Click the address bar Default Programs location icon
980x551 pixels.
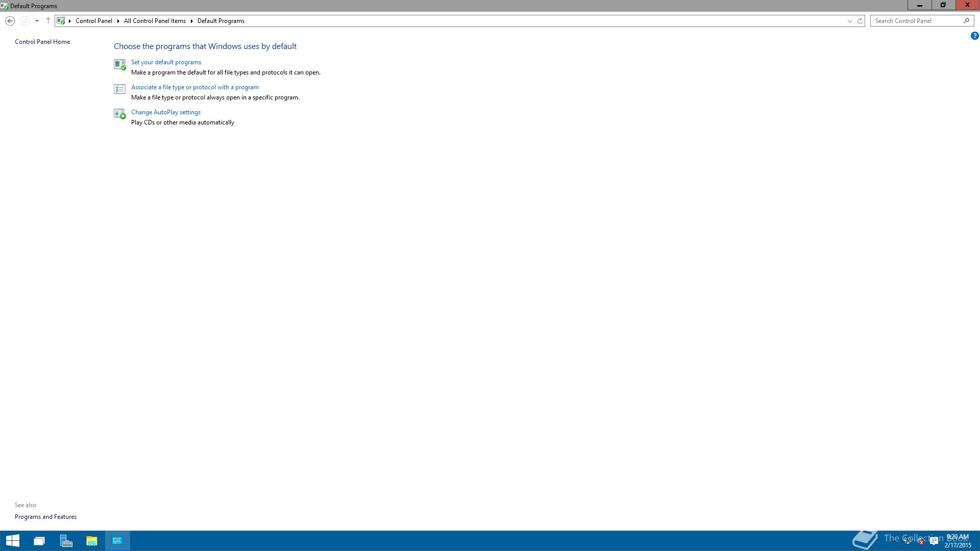pos(61,21)
